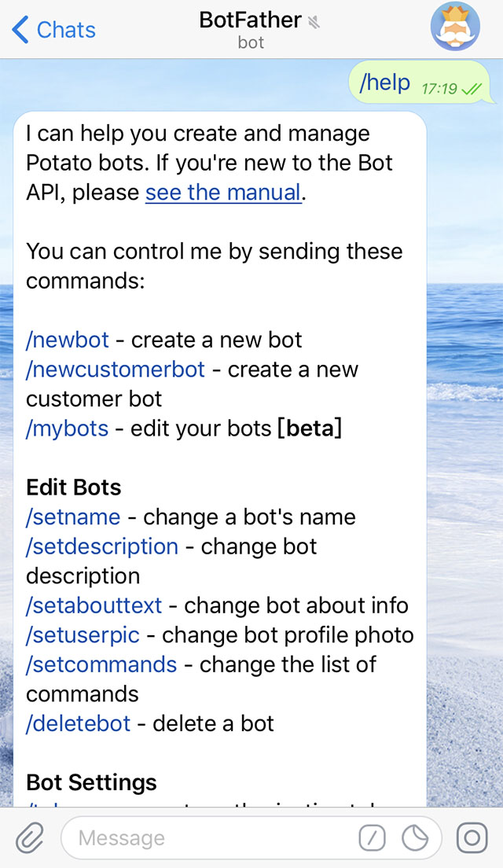Tap the paperclip attachment icon

(29, 838)
